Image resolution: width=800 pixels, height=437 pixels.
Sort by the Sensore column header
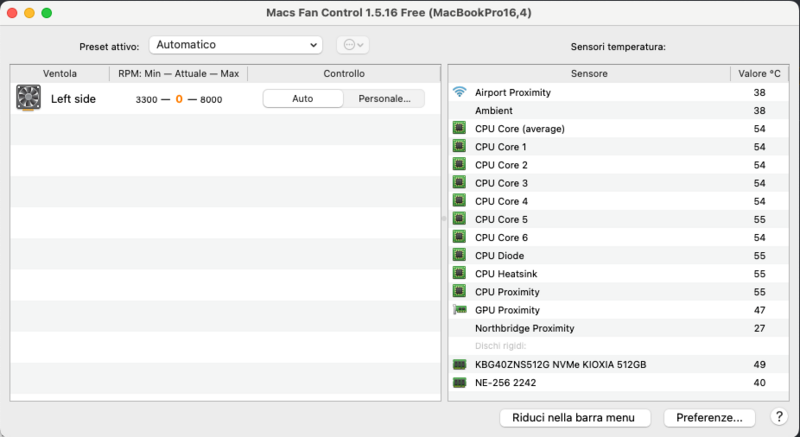589,74
